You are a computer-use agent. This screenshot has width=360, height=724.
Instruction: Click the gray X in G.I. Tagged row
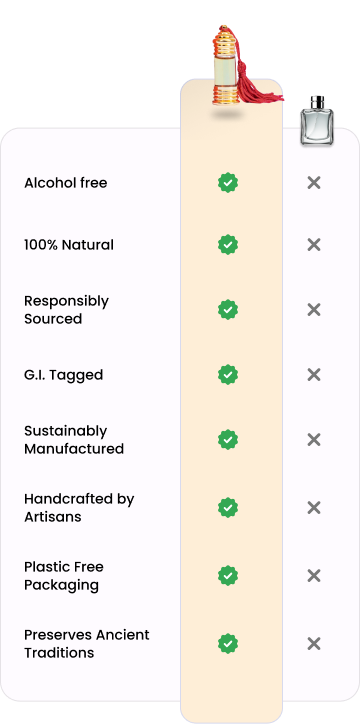point(314,374)
